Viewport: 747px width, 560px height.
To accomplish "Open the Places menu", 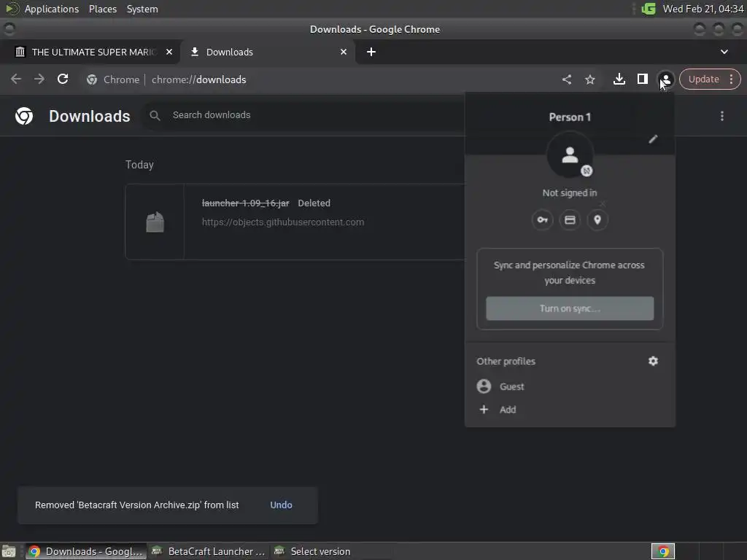I will click(x=102, y=9).
